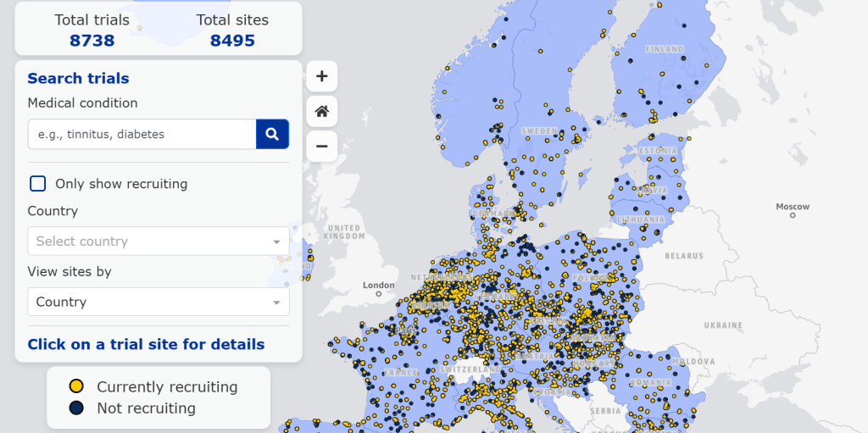Click the Total sites count 8495

(232, 41)
